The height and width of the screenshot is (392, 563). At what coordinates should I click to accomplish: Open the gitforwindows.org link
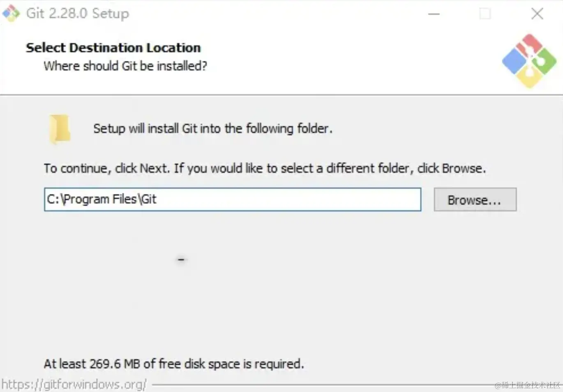point(74,385)
